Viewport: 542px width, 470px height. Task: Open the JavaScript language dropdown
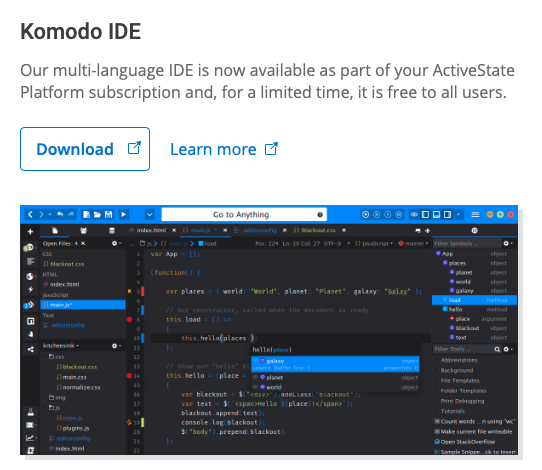pos(374,244)
